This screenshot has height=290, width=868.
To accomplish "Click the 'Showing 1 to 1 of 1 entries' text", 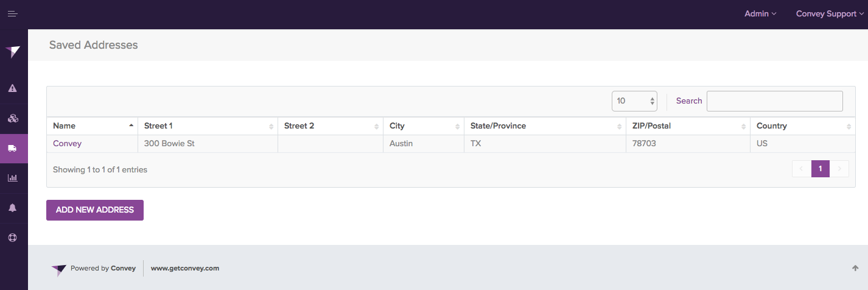I will [x=100, y=169].
